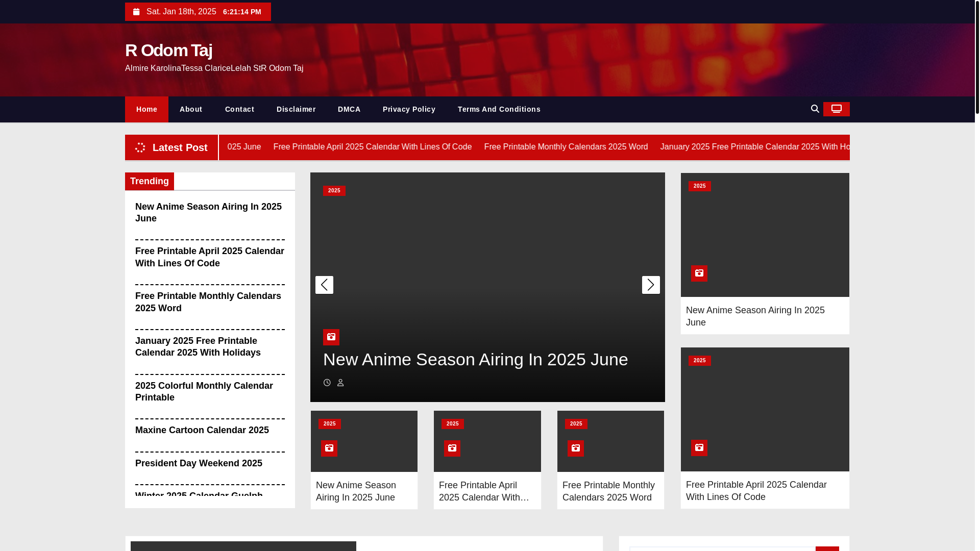Click 2025 category tag on main slide
Viewport: 980px width, 551px height.
pyautogui.click(x=334, y=191)
